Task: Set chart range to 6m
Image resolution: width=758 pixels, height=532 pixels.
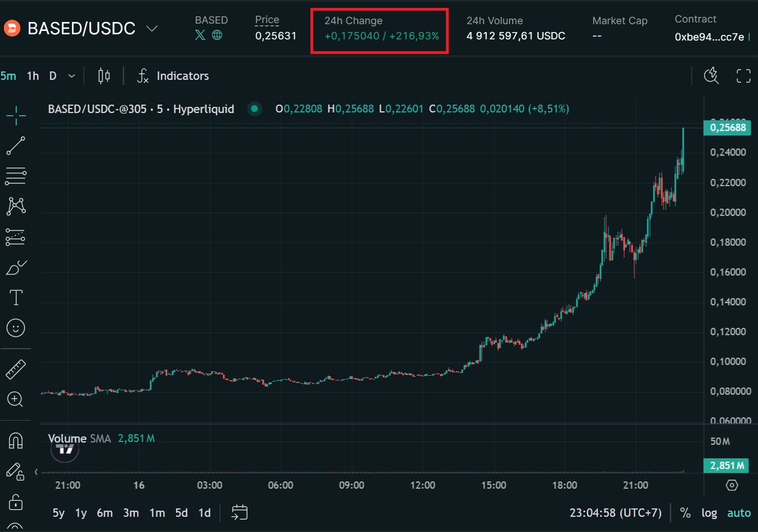Action: tap(105, 512)
